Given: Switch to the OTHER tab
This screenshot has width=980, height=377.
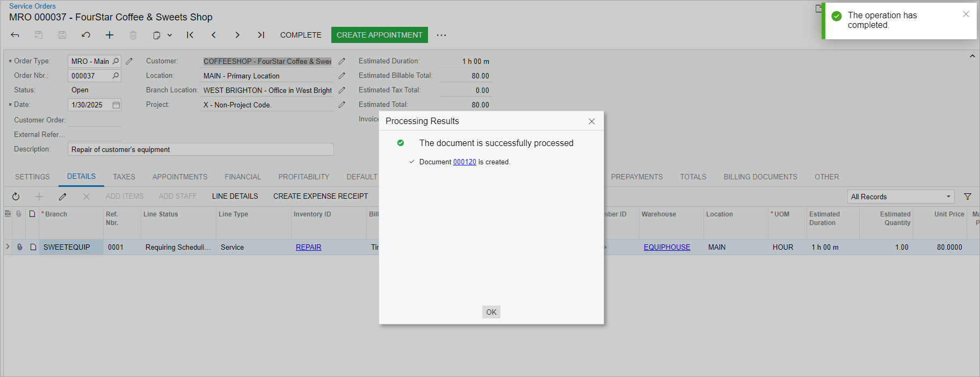Looking at the screenshot, I should [x=827, y=177].
